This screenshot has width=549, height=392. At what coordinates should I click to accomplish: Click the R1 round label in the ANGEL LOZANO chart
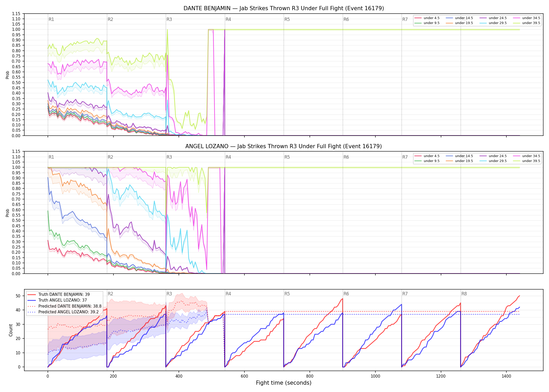51,157
